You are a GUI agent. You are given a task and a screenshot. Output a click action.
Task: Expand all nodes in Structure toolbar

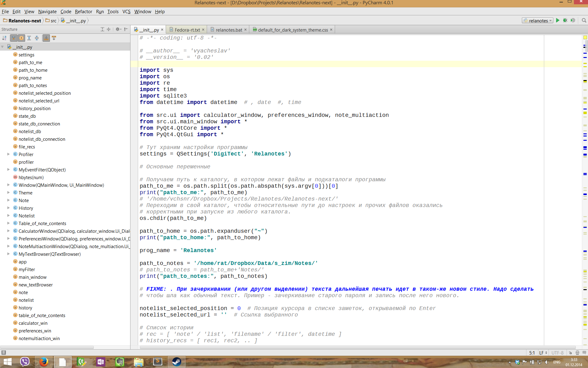click(x=29, y=38)
